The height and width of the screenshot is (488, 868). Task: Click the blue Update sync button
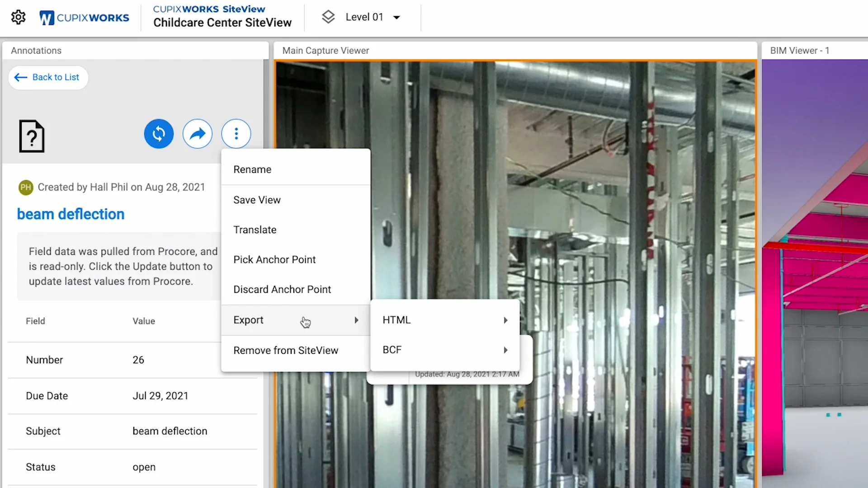(159, 134)
